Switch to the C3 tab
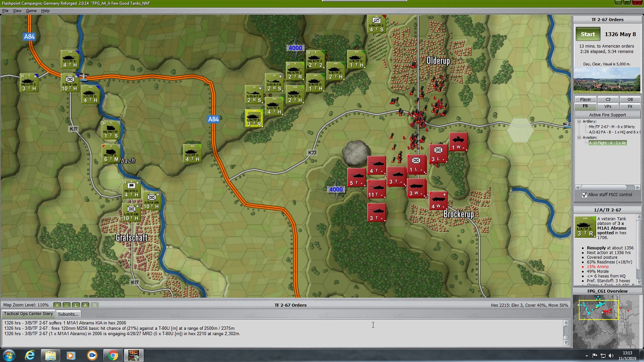Image resolution: width=644 pixels, height=362 pixels. 608,99
